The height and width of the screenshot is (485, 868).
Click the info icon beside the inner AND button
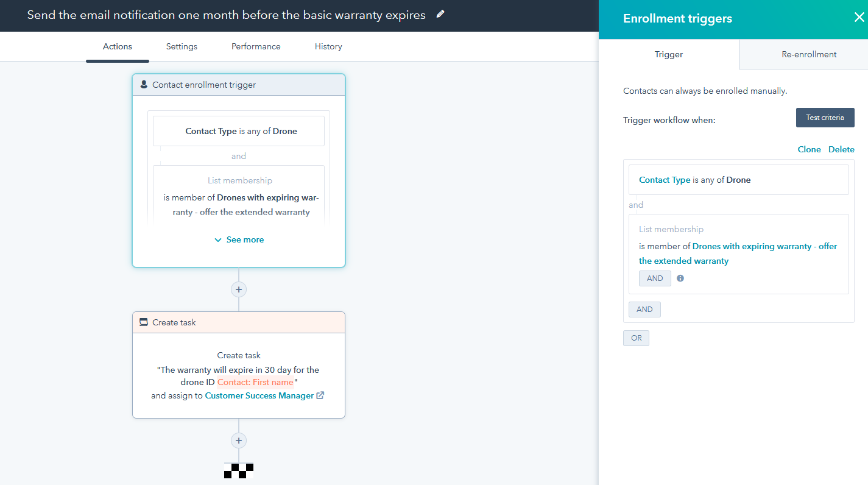[x=680, y=278]
